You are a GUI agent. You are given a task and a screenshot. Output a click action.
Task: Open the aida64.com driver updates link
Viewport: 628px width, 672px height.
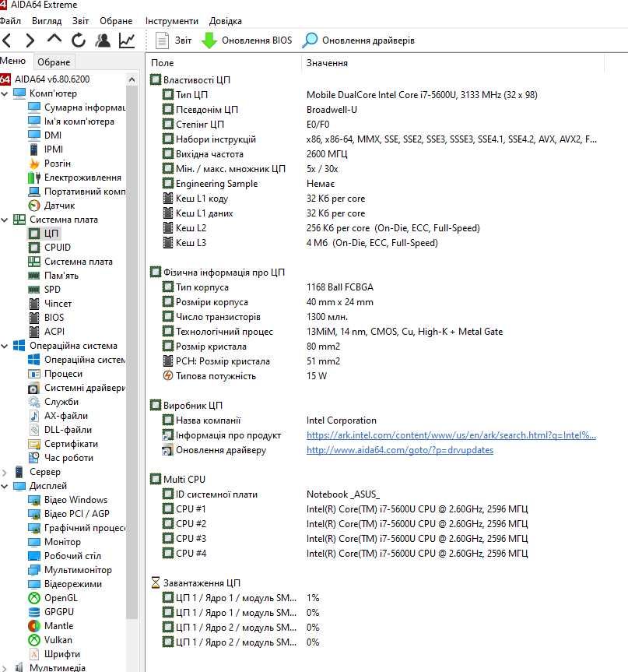(400, 450)
